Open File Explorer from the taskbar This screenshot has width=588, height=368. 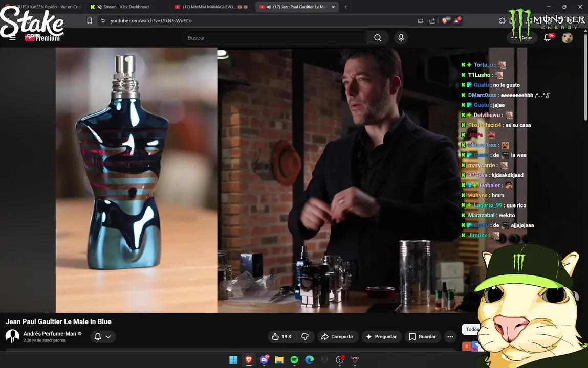point(279,360)
